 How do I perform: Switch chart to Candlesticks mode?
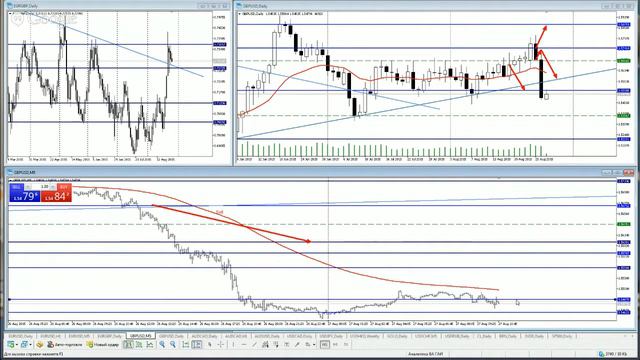139,344
